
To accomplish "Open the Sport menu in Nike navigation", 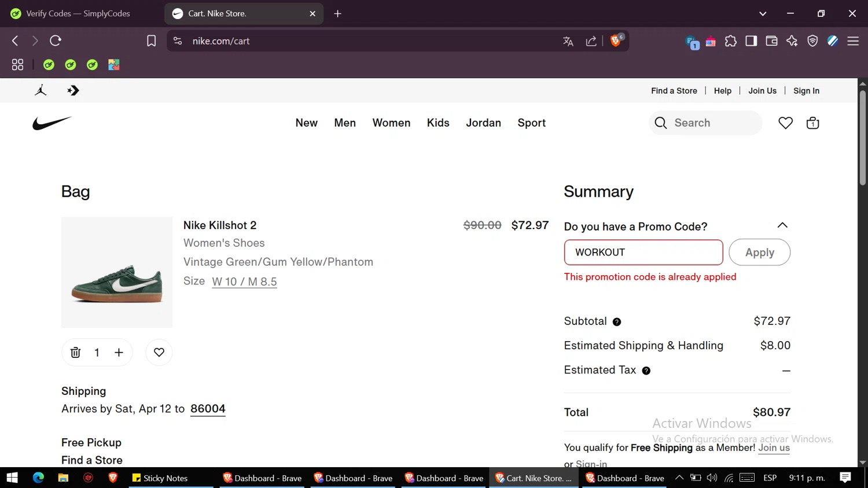I will coord(532,123).
